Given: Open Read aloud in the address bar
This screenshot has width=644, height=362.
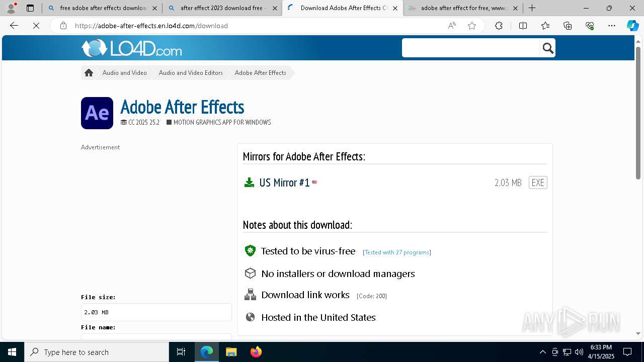Looking at the screenshot, I should [452, 26].
